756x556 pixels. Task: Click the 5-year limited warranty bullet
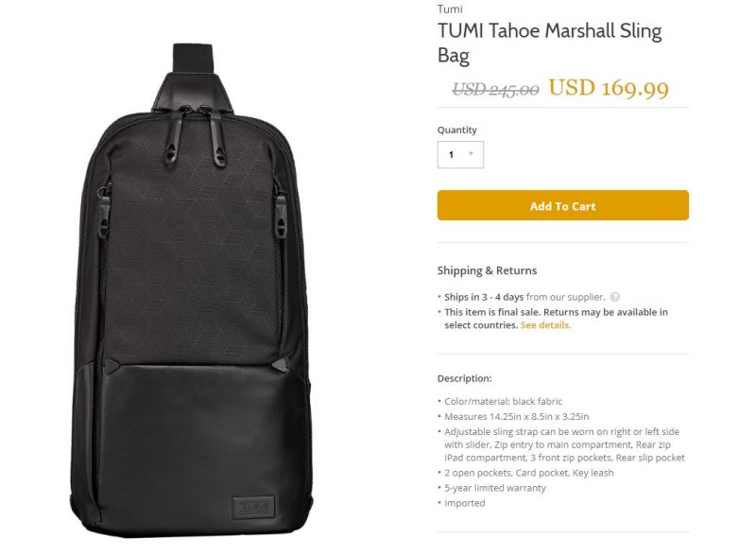[x=495, y=488]
